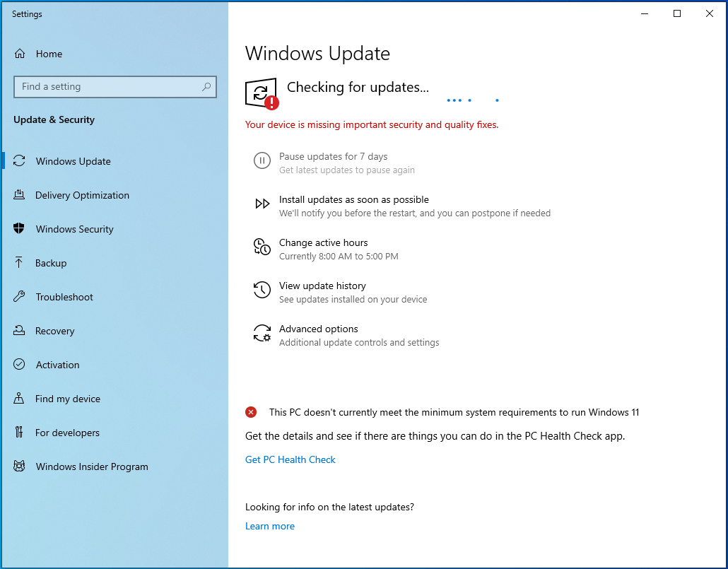
Task: Click the For developers tools icon
Action: tap(19, 433)
